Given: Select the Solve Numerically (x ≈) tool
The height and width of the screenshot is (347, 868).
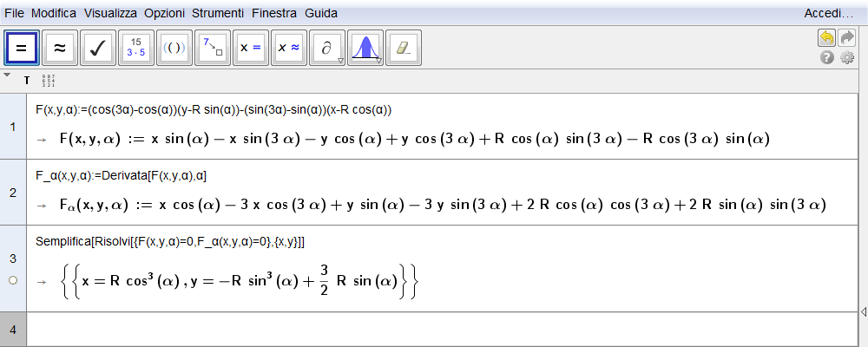Looking at the screenshot, I should pos(289,49).
